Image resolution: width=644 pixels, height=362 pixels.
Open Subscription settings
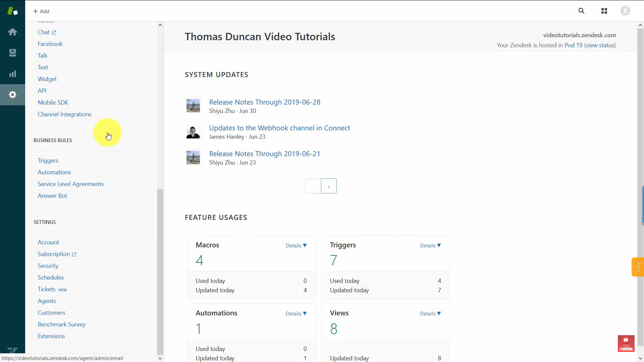[54, 254]
